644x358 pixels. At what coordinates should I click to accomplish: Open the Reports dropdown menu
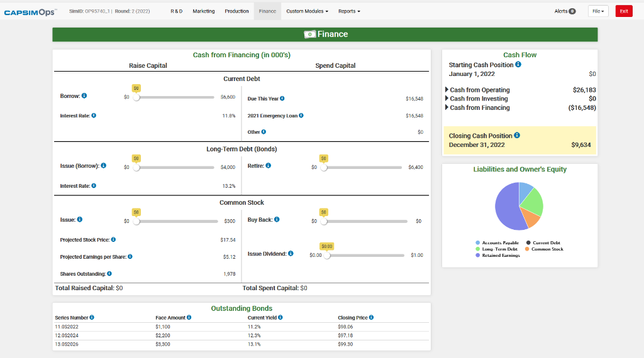(x=349, y=11)
